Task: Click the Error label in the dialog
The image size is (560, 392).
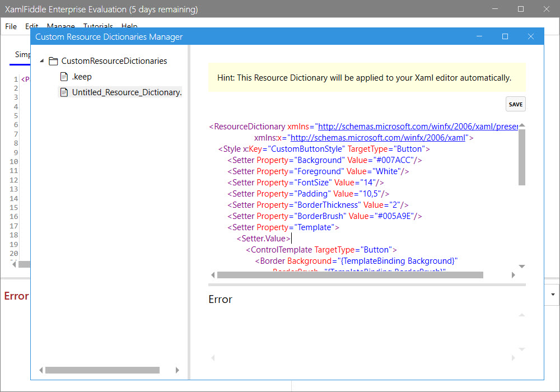Action: click(220, 299)
